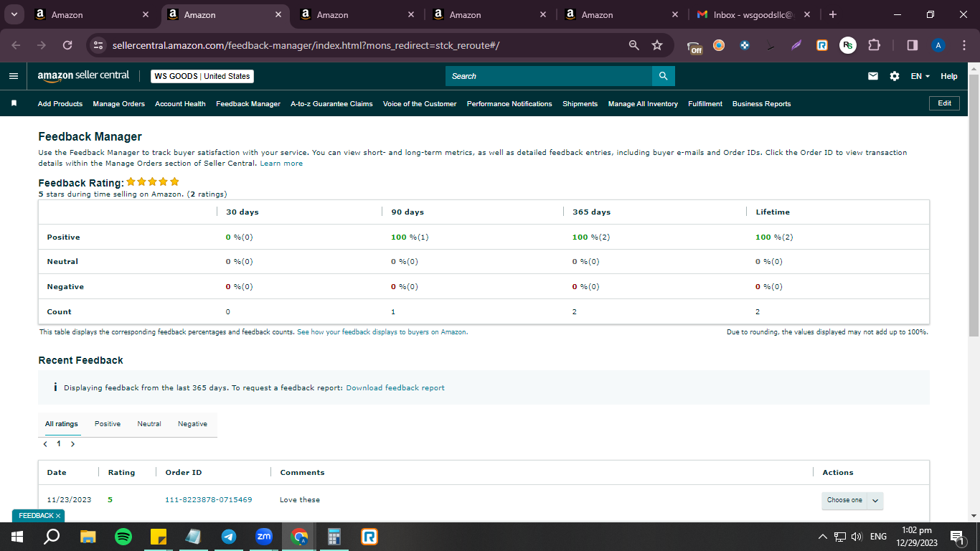The height and width of the screenshot is (551, 980).
Task: Click the Seller Central search input field
Action: 549,76
